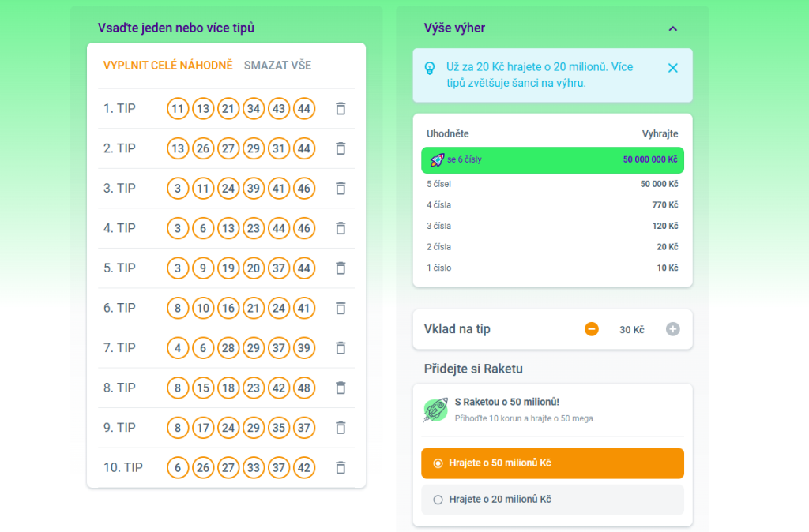Select the highlighted '6 čísly' prize row
The width and height of the screenshot is (809, 532).
tap(552, 160)
